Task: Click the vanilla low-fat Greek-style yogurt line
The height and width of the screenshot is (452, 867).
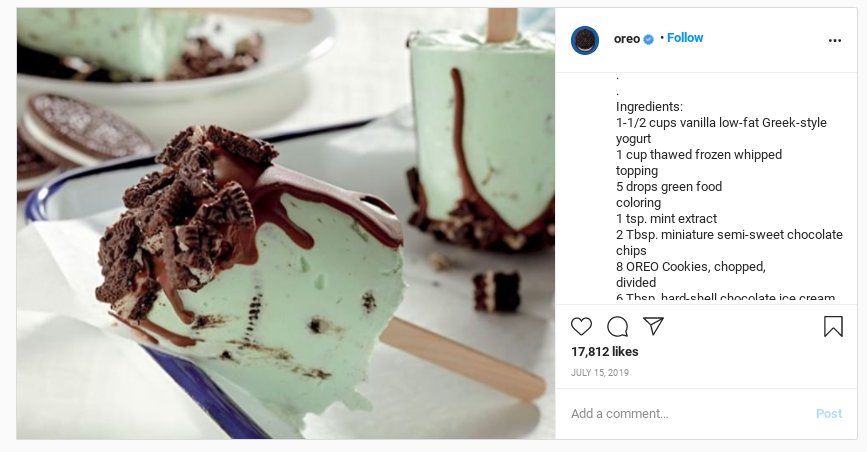Action: [721, 123]
